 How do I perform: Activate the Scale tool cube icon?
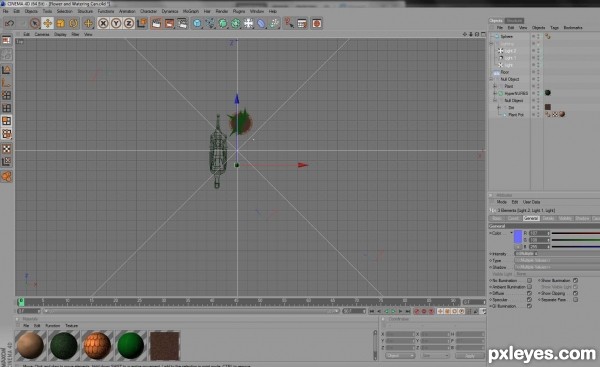point(60,23)
